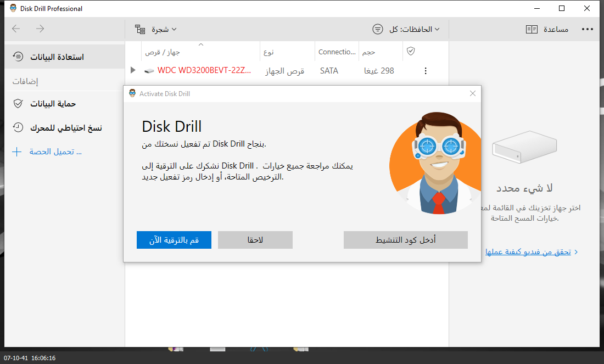
Task: Click the hard drive icon in WDC row
Action: pos(149,71)
